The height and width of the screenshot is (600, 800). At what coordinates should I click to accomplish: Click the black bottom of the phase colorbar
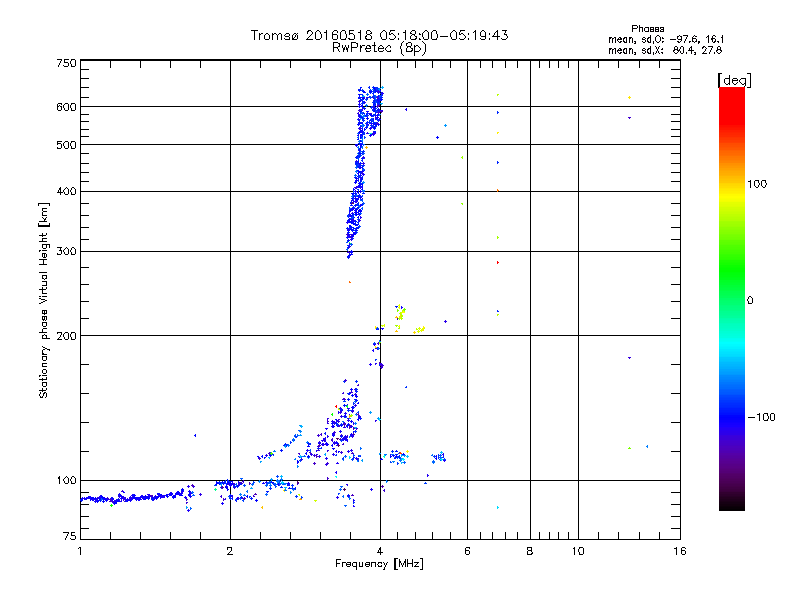732,503
